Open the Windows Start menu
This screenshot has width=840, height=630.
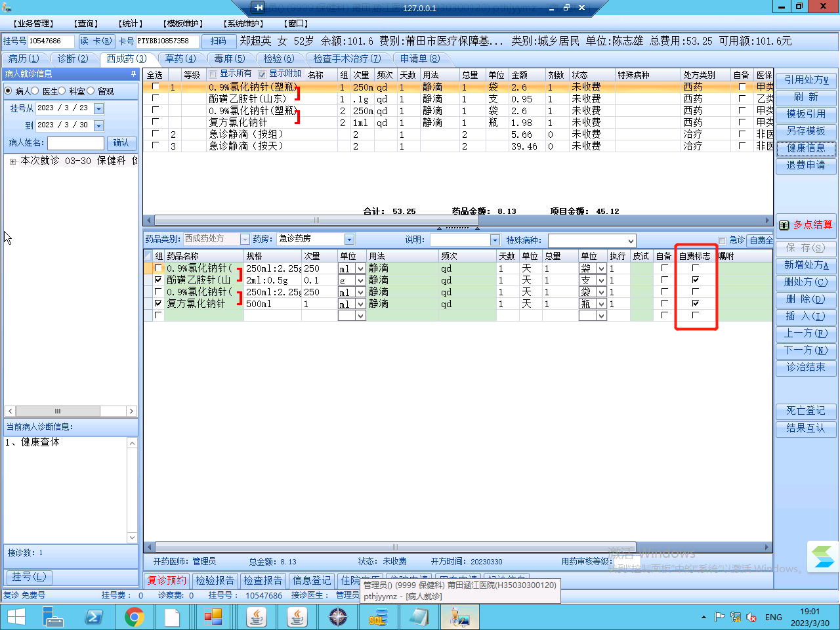[16, 618]
